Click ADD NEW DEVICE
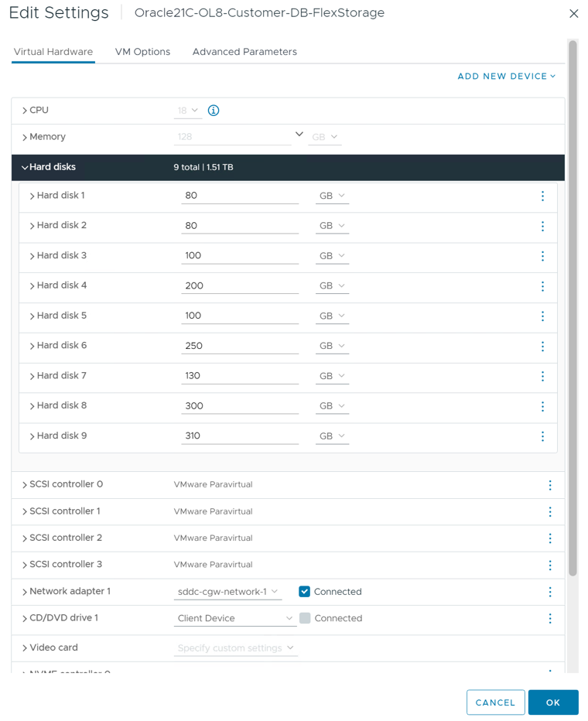 (x=506, y=77)
